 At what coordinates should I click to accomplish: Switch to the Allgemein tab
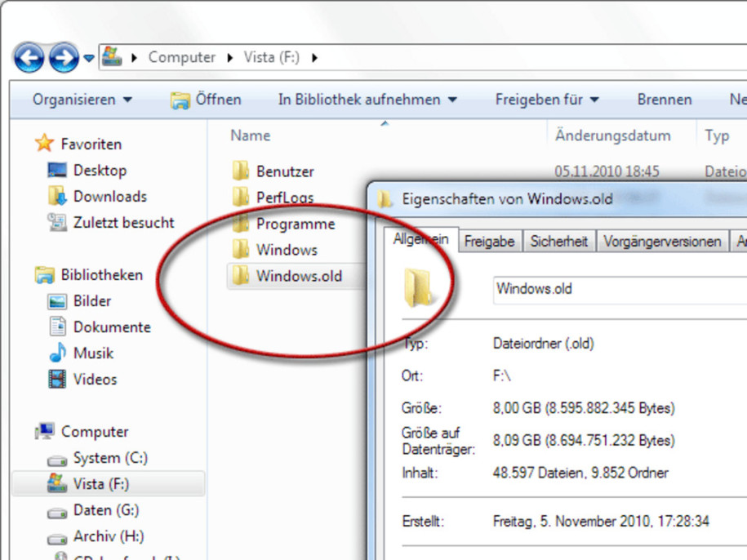point(421,239)
